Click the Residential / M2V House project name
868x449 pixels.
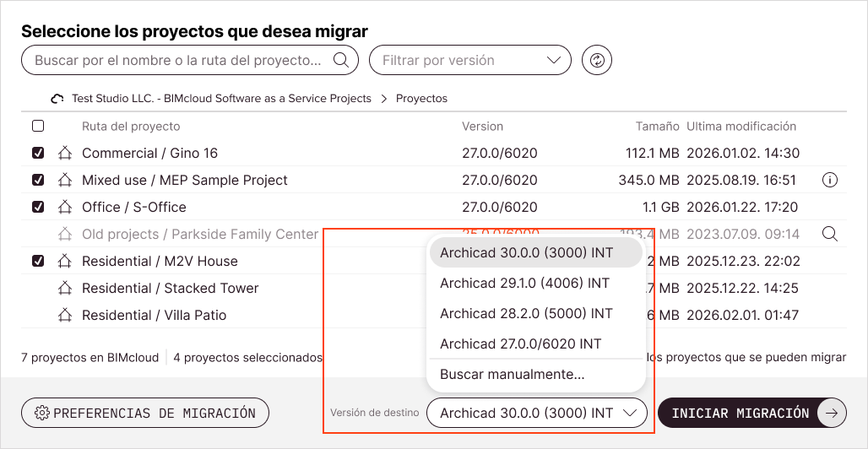pos(160,261)
